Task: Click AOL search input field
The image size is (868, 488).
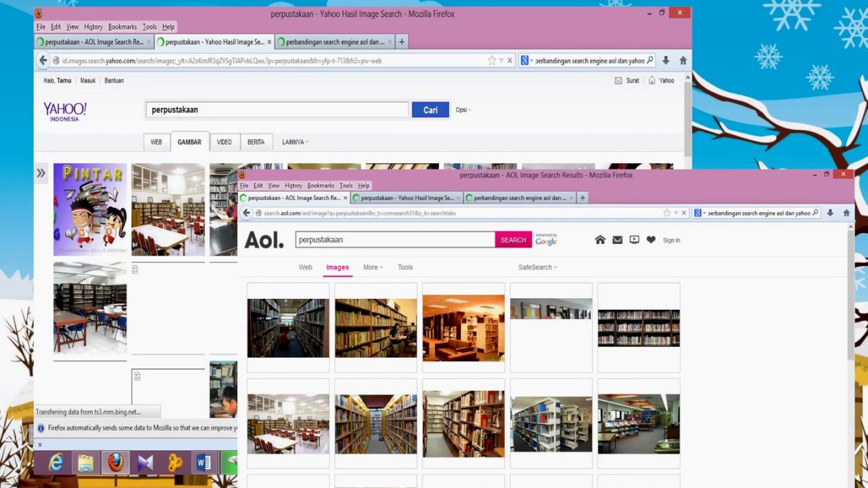Action: (x=395, y=240)
